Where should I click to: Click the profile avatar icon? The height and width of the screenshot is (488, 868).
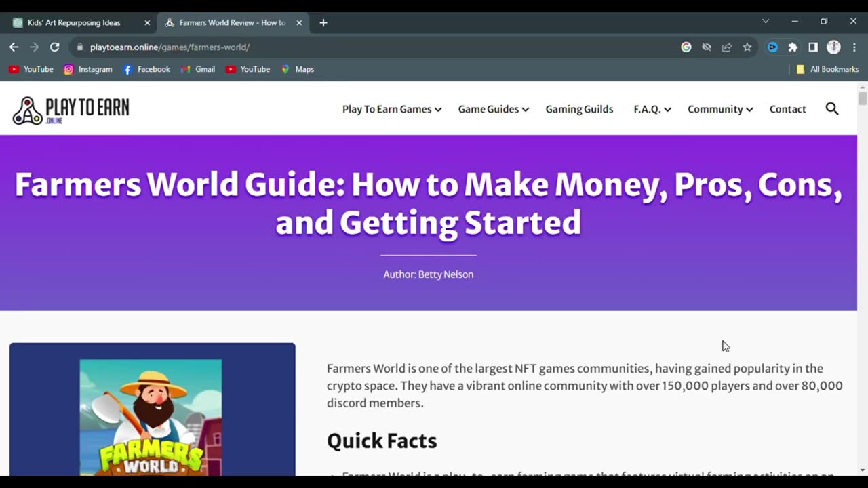click(833, 47)
